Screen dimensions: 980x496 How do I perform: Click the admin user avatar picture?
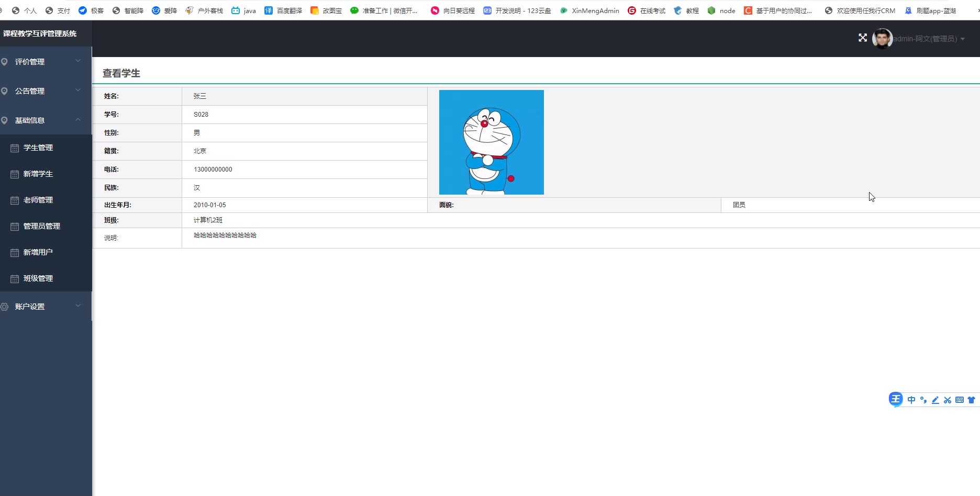(882, 39)
